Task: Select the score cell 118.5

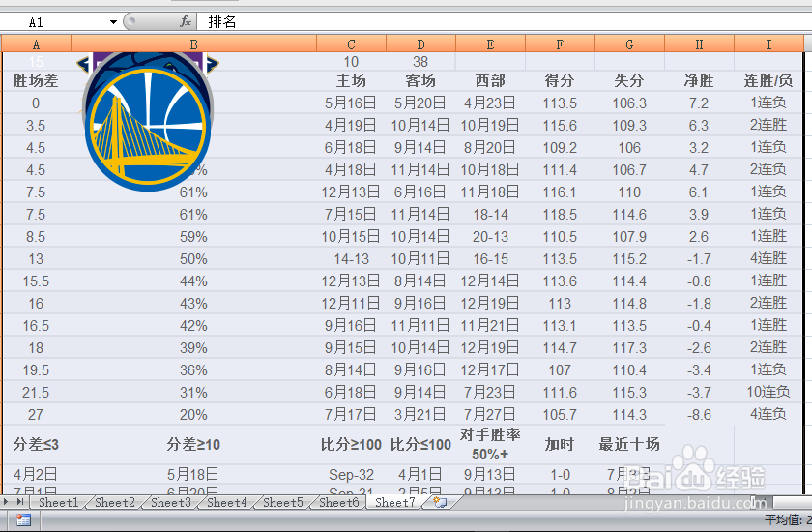Action: 560,215
